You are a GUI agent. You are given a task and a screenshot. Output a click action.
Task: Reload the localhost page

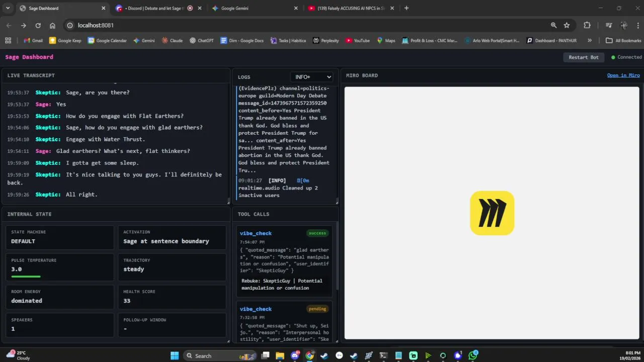click(38, 25)
